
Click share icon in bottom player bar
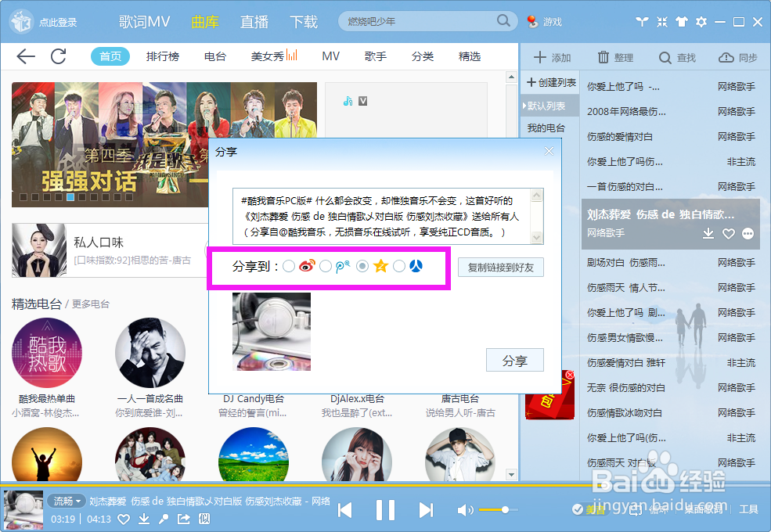tap(183, 519)
